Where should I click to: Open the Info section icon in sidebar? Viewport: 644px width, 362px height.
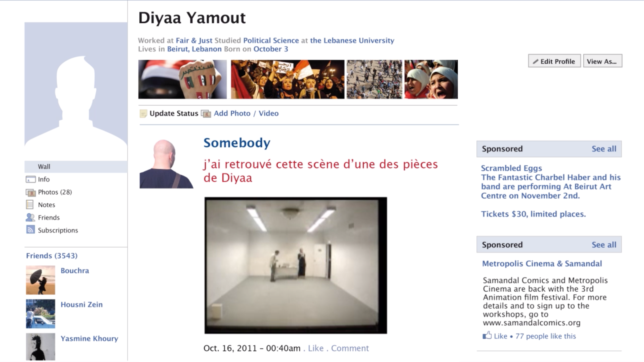[x=30, y=179]
